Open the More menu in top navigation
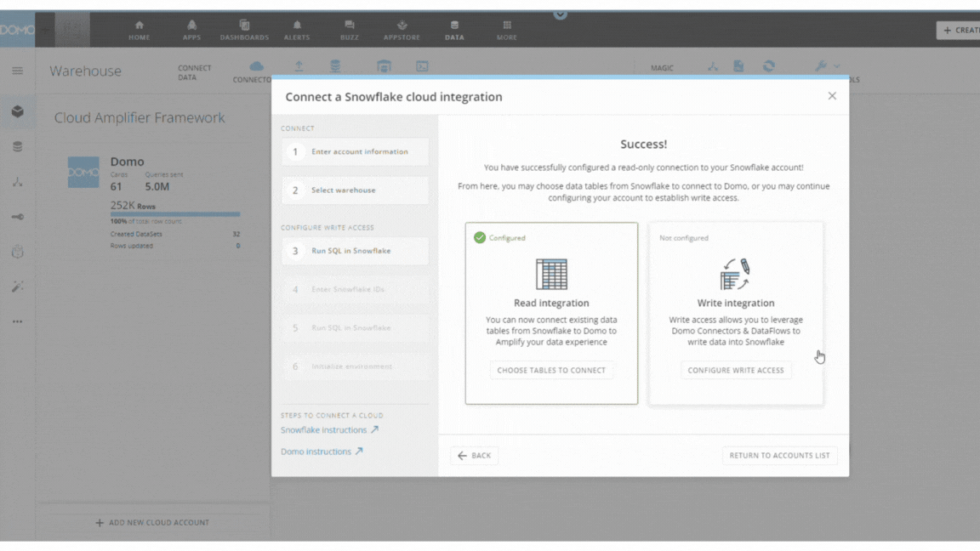Image resolution: width=980 pixels, height=551 pixels. (507, 30)
